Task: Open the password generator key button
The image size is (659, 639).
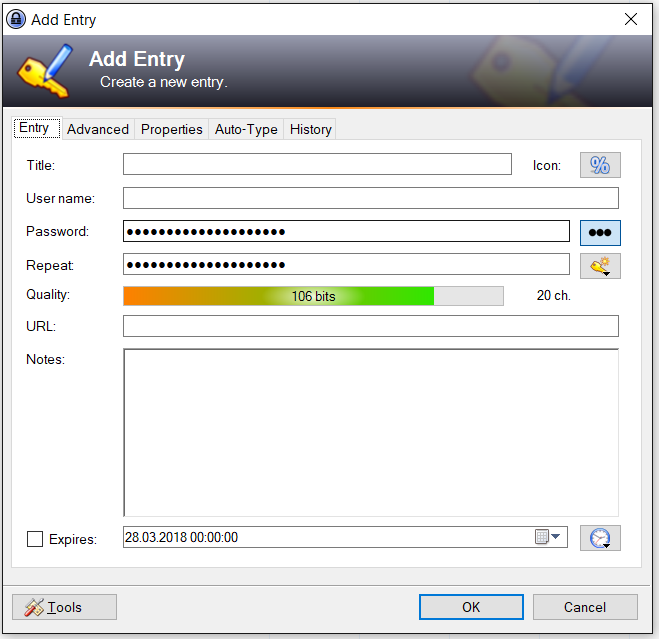Action: point(600,266)
